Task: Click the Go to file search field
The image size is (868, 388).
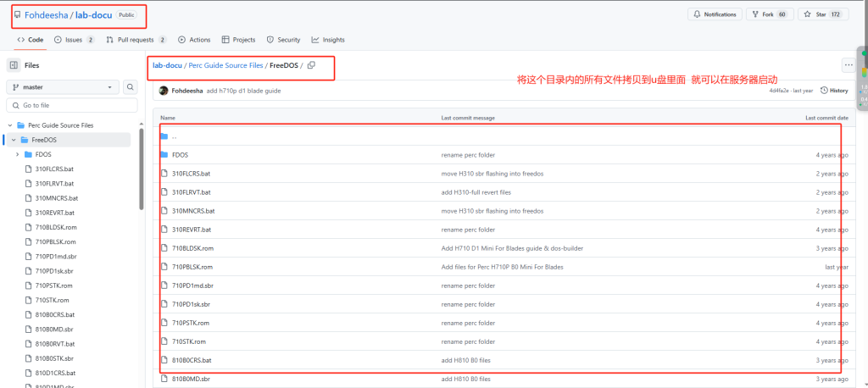Action: tap(72, 105)
